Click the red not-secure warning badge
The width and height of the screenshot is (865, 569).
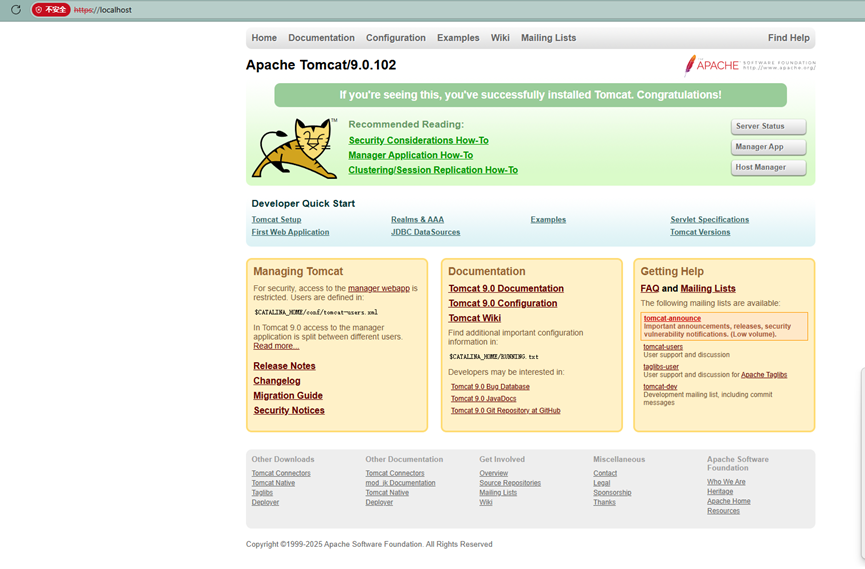coord(51,9)
